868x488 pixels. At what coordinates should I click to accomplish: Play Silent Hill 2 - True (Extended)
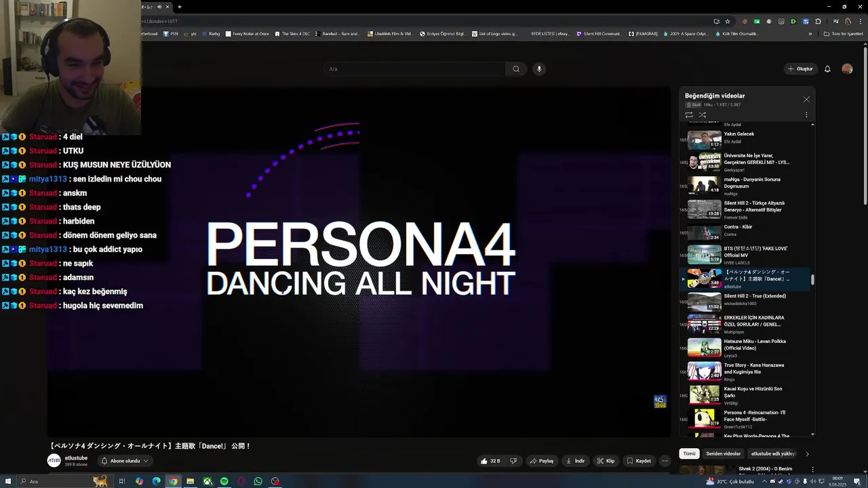746,301
